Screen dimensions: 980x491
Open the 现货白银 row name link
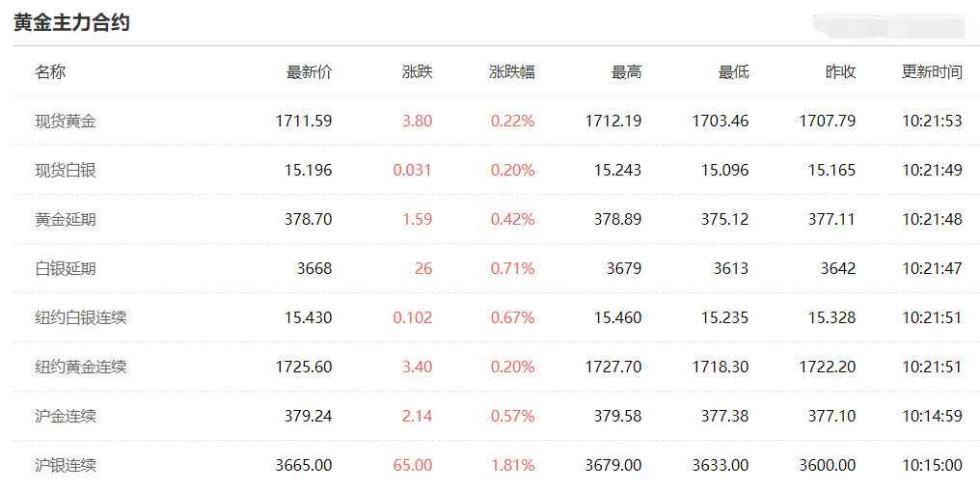point(66,170)
